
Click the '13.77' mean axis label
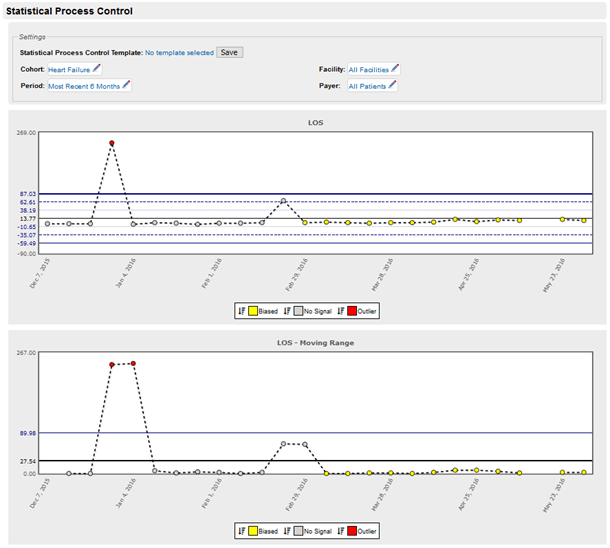[x=28, y=219]
